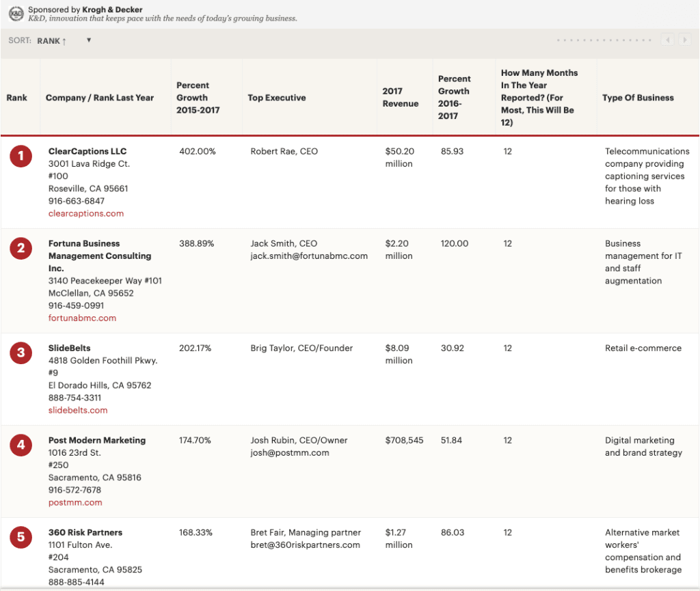
Task: Select the Digital marketing and brand strategy description
Action: click(x=644, y=446)
